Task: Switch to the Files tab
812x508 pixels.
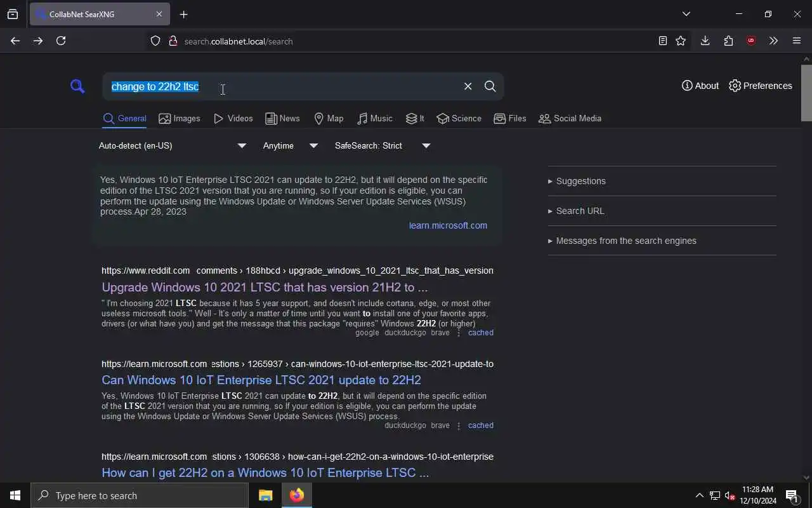Action: click(x=509, y=119)
